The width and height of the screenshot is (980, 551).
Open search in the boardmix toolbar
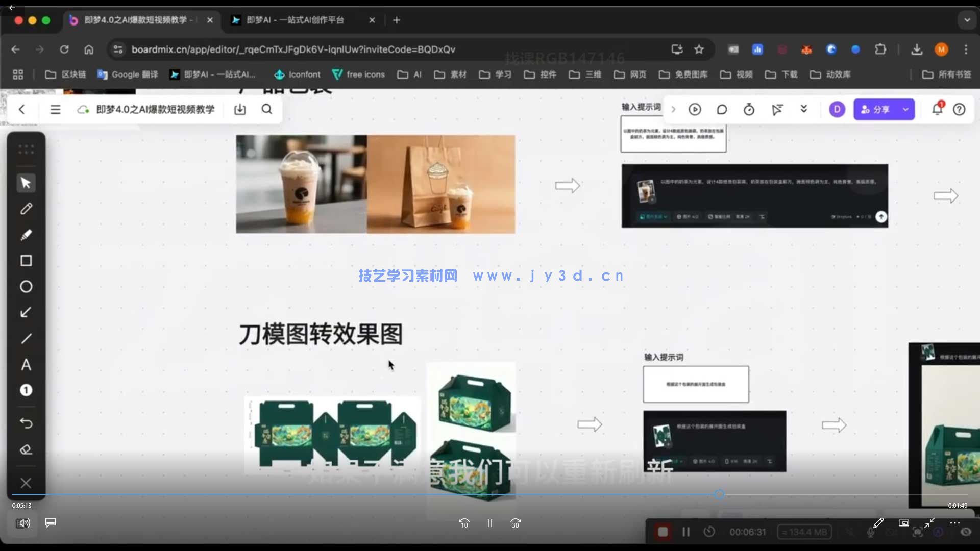point(267,109)
